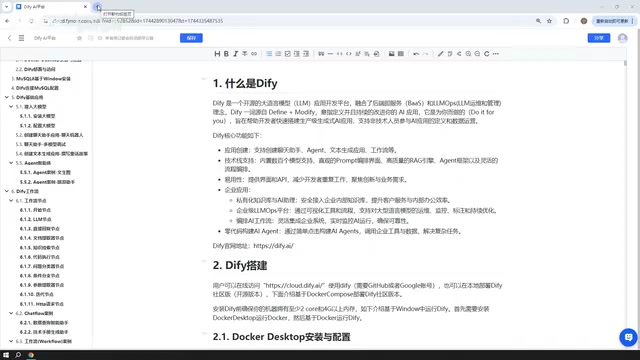The image size is (640, 360).
Task: Jump to outline item 5.1.2 配置大模型
Action: [x=38, y=125]
